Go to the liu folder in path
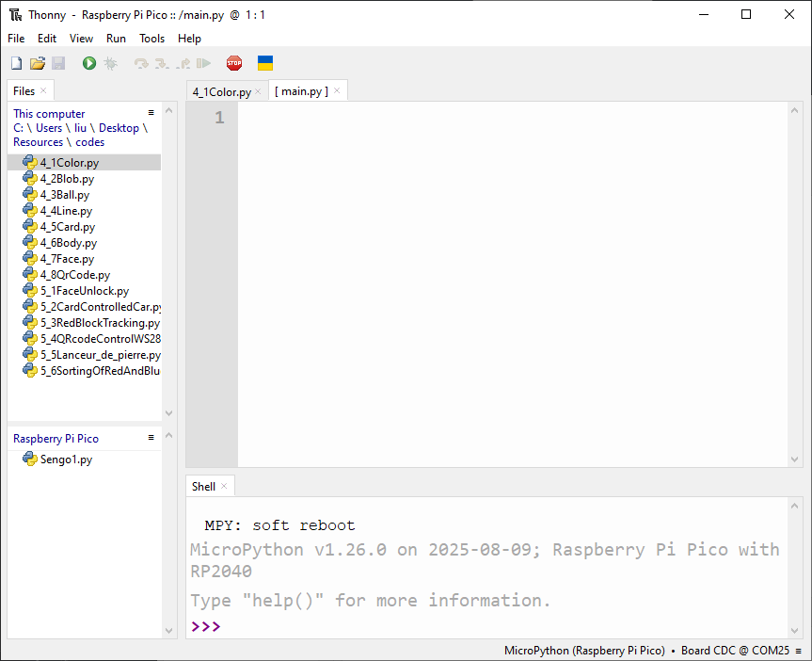Viewport: 812px width, 661px height. click(x=80, y=128)
